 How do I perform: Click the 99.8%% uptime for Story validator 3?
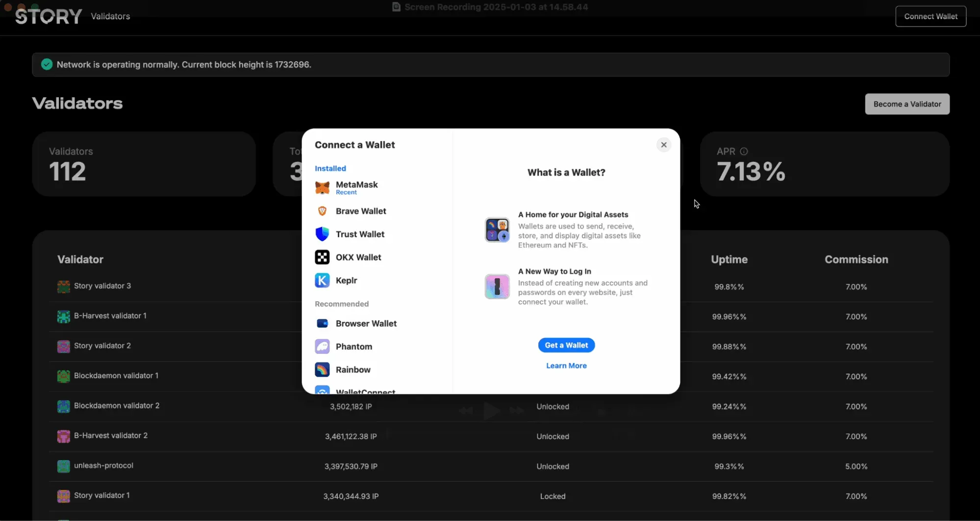click(x=729, y=287)
